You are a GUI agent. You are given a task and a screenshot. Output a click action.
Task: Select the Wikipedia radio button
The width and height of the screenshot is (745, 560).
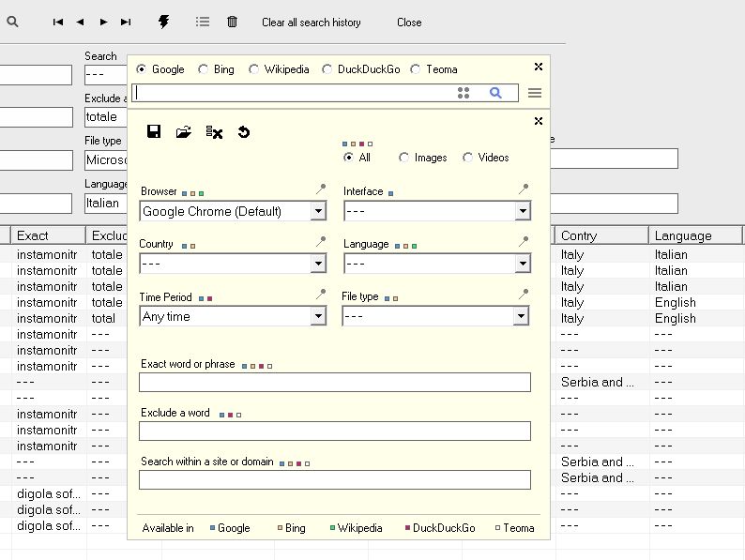(253, 69)
